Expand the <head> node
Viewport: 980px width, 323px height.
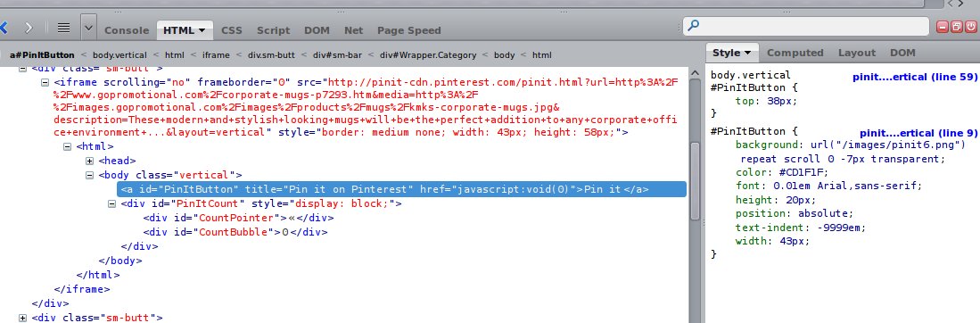point(90,161)
